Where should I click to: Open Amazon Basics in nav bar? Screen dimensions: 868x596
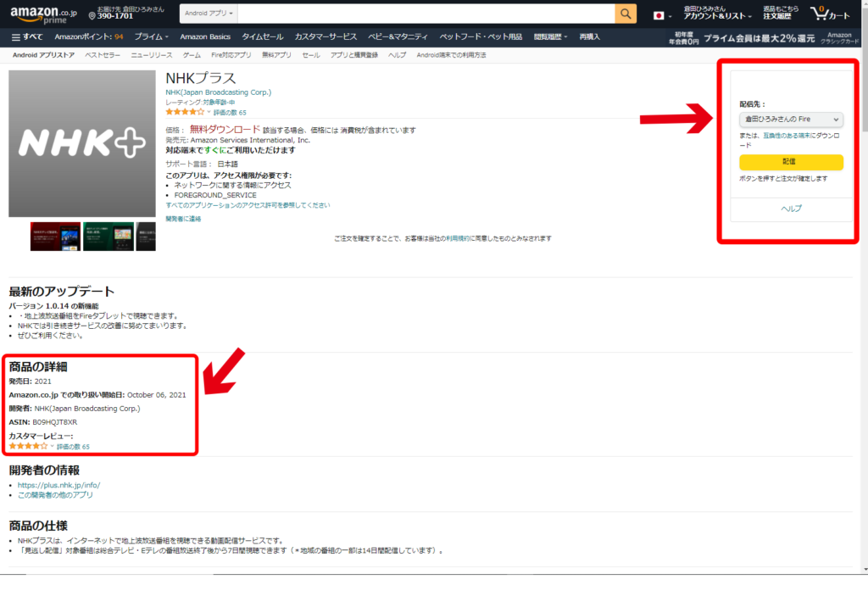[x=205, y=37]
